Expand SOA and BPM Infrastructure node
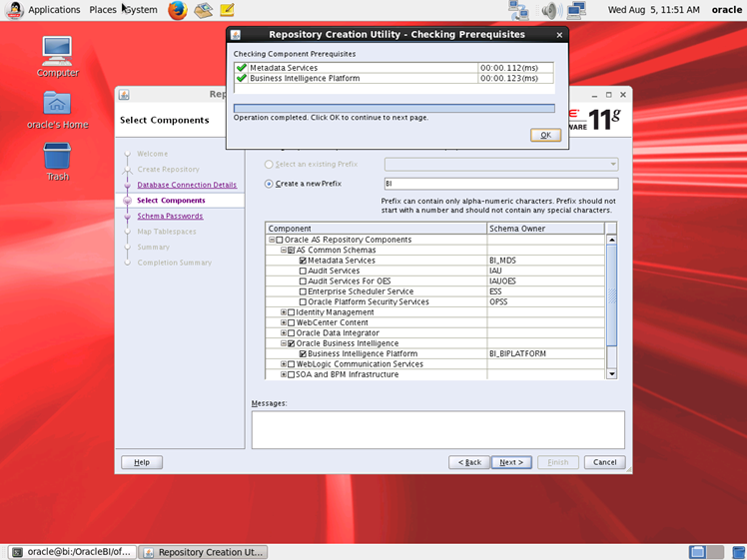 [283, 374]
